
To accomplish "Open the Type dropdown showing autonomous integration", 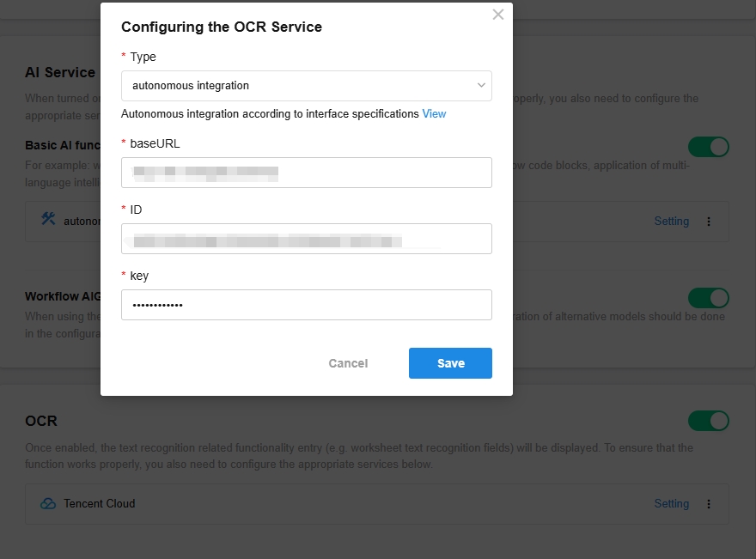I will [x=306, y=86].
